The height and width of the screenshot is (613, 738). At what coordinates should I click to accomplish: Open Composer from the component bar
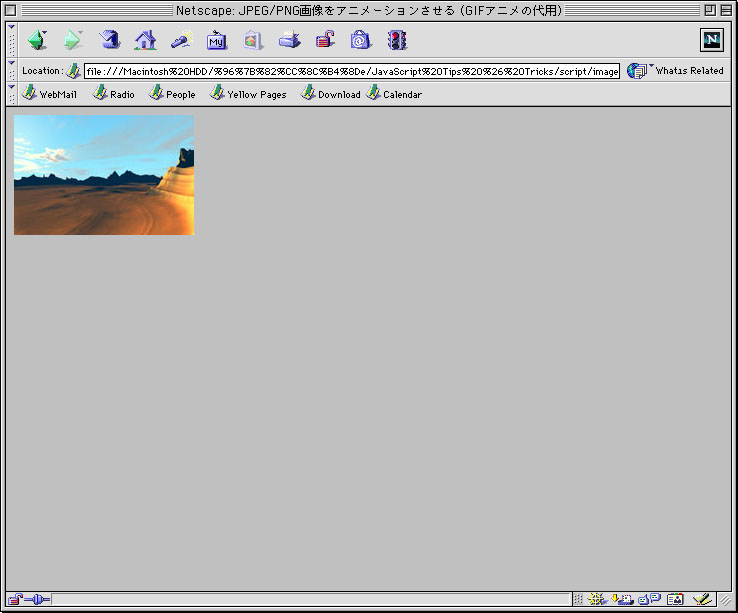(x=702, y=599)
